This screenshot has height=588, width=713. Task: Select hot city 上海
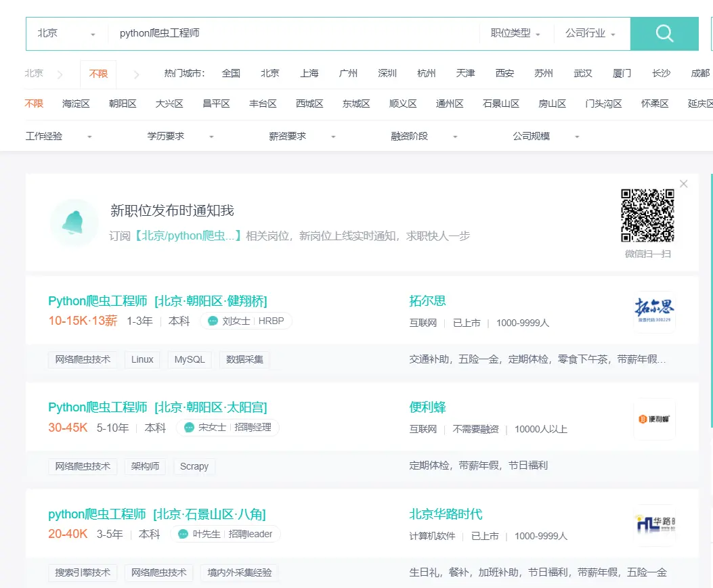(309, 73)
